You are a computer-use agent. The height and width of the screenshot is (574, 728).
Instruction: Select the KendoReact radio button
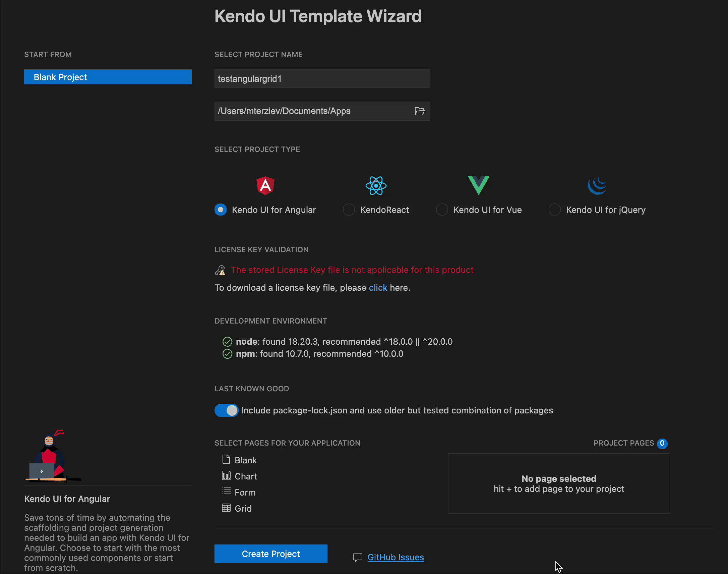[x=349, y=210]
